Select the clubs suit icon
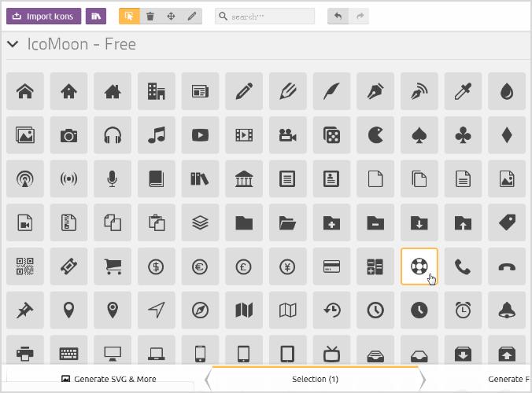Image resolution: width=532 pixels, height=393 pixels. coord(463,135)
